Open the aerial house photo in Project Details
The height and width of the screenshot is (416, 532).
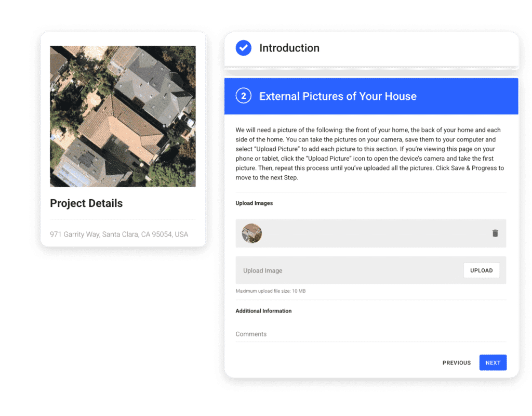click(123, 116)
